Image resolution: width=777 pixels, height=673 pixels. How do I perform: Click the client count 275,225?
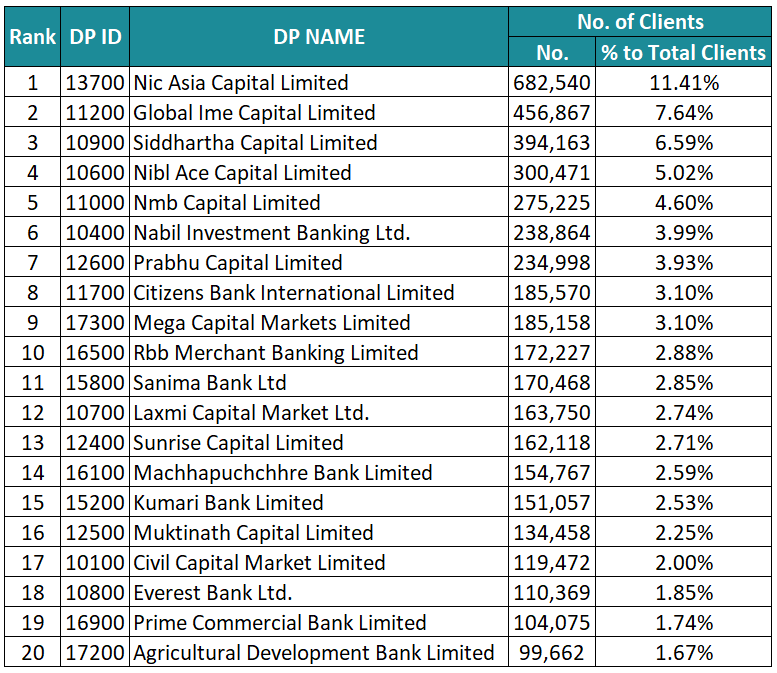[x=551, y=203]
